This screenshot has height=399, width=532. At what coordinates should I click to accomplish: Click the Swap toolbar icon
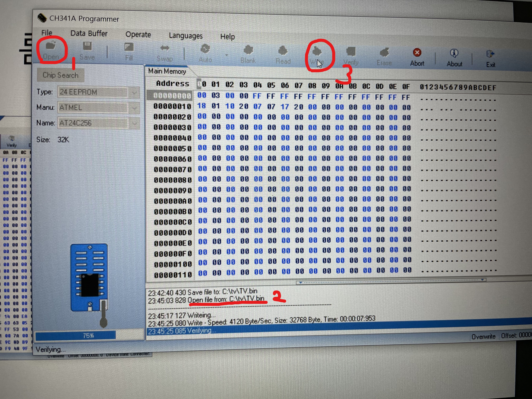pyautogui.click(x=165, y=53)
